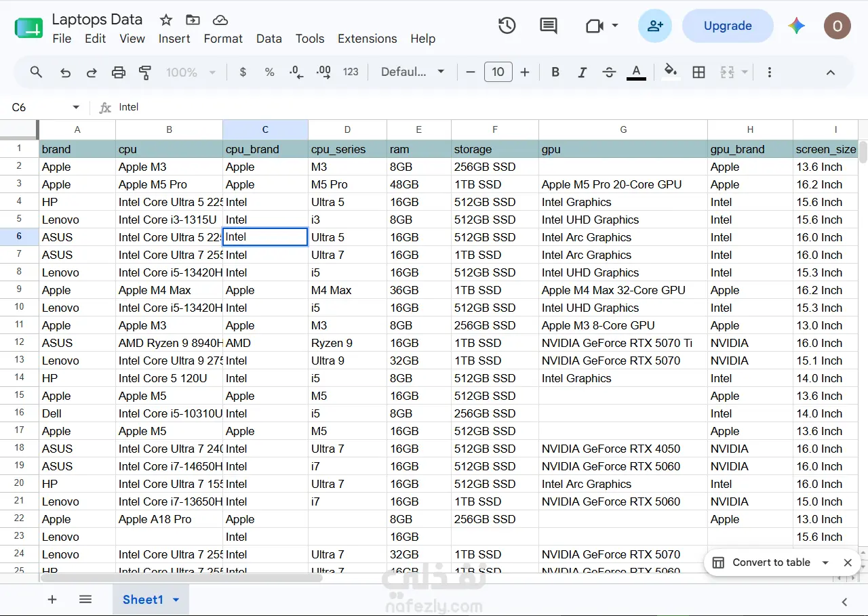
Task: Add a new sheet with plus
Action: pyautogui.click(x=52, y=599)
